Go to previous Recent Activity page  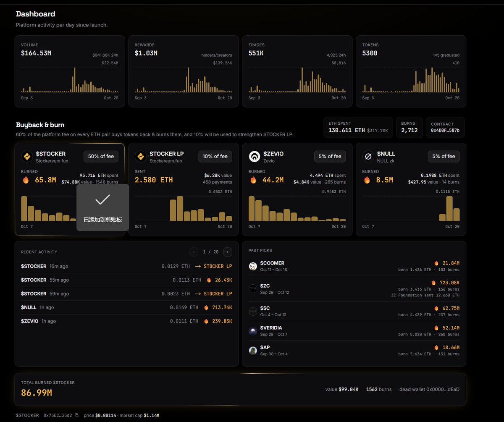[x=194, y=252]
